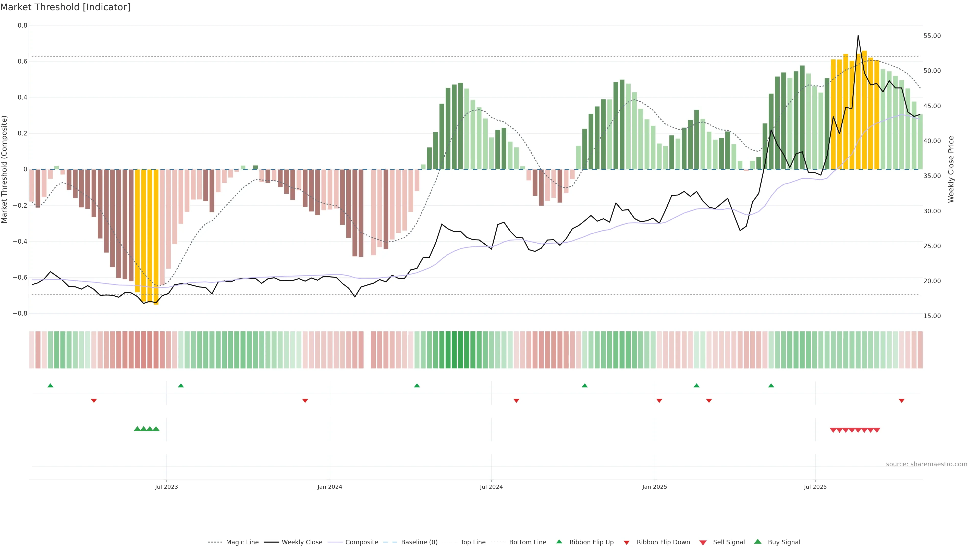Toggle Top Line legend entry

(473, 542)
